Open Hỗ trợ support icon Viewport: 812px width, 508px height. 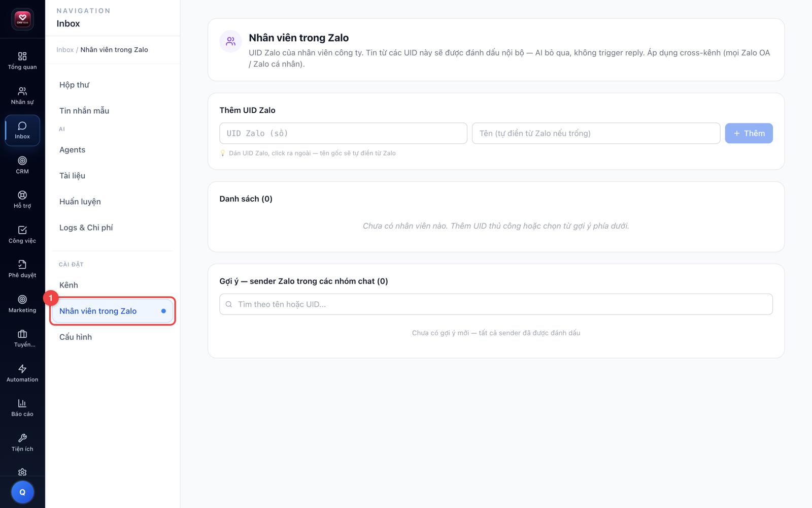tap(22, 195)
